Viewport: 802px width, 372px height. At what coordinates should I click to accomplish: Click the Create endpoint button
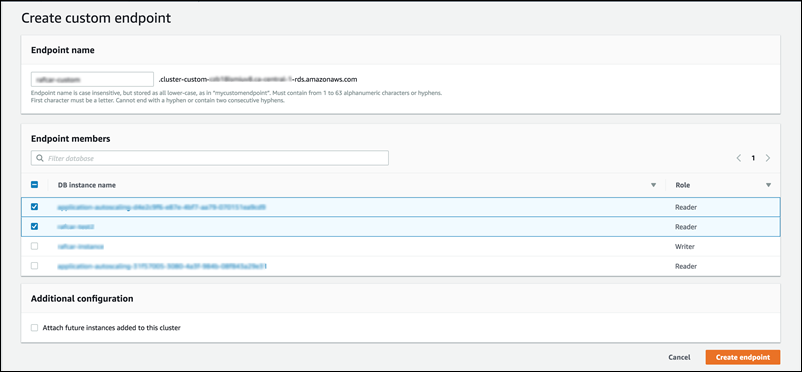point(743,357)
